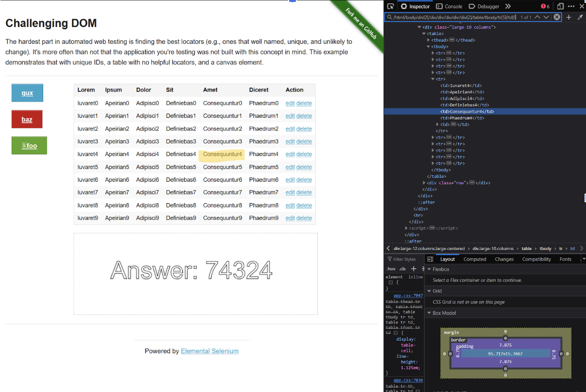
Task: Add new style rule with plus icon
Action: [x=413, y=269]
